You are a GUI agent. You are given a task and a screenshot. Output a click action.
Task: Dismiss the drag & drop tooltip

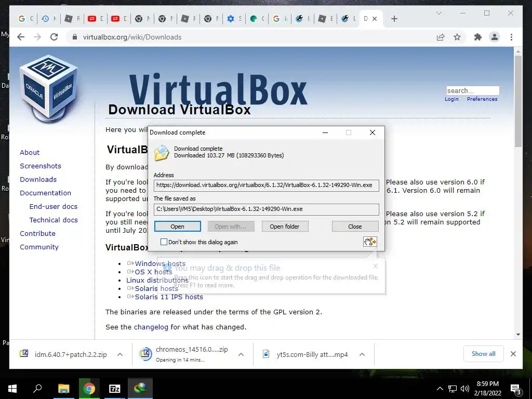click(375, 266)
